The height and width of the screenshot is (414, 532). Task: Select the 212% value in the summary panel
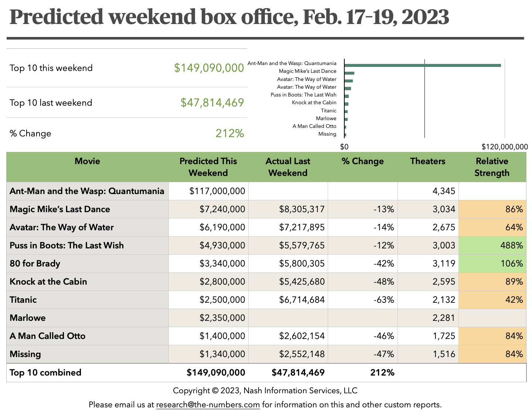pos(229,133)
